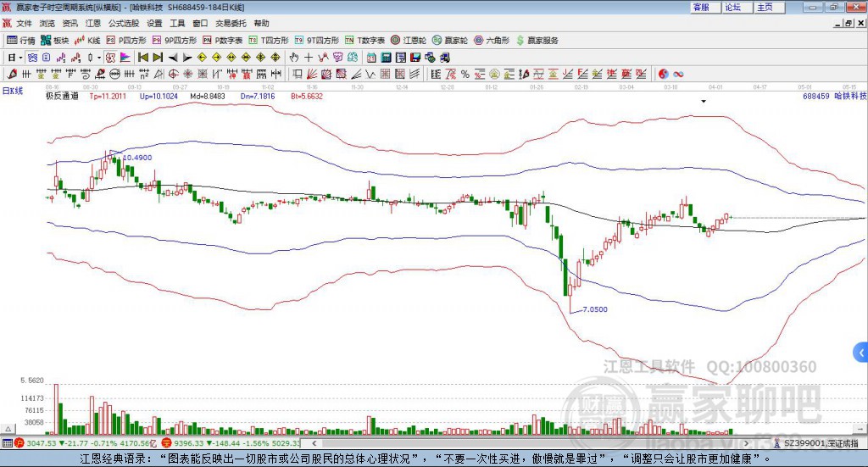The width and height of the screenshot is (868, 467).
Task: Click the floppy disk save icon
Action: (x=415, y=58)
